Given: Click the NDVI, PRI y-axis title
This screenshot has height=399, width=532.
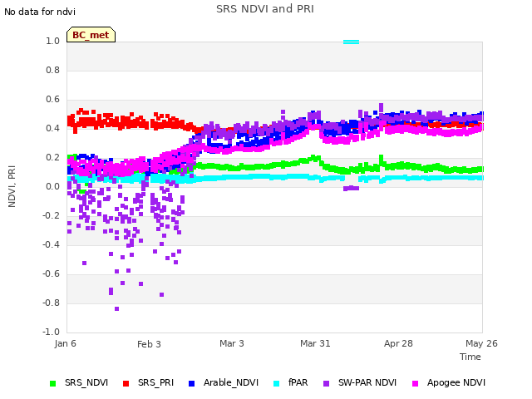Looking at the screenshot, I should tap(12, 186).
